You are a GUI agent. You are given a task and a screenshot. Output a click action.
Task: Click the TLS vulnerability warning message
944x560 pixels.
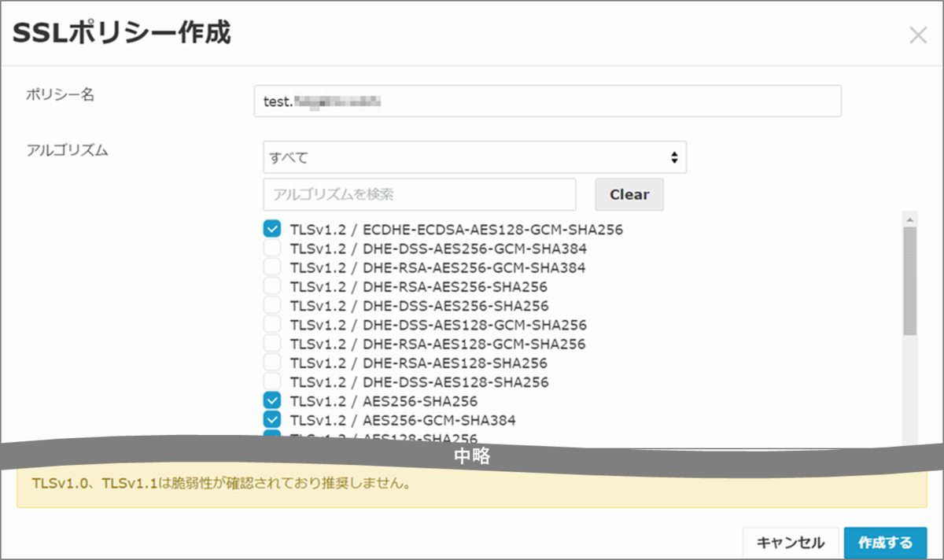(x=221, y=482)
